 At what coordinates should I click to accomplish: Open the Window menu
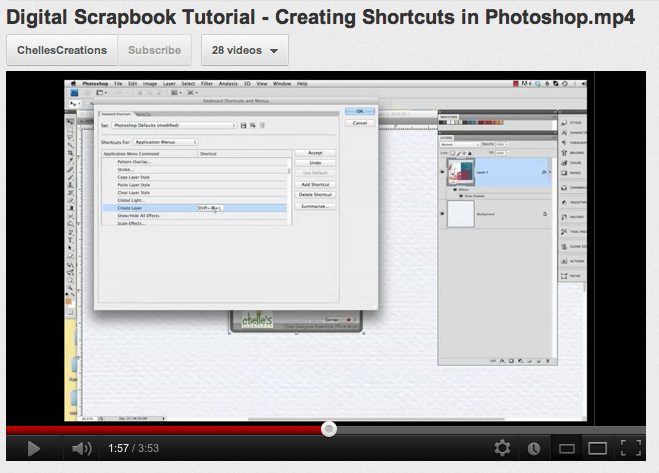[x=282, y=84]
